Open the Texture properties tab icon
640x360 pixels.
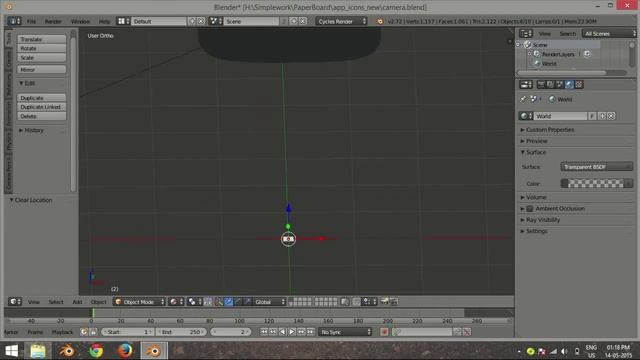pos(579,84)
